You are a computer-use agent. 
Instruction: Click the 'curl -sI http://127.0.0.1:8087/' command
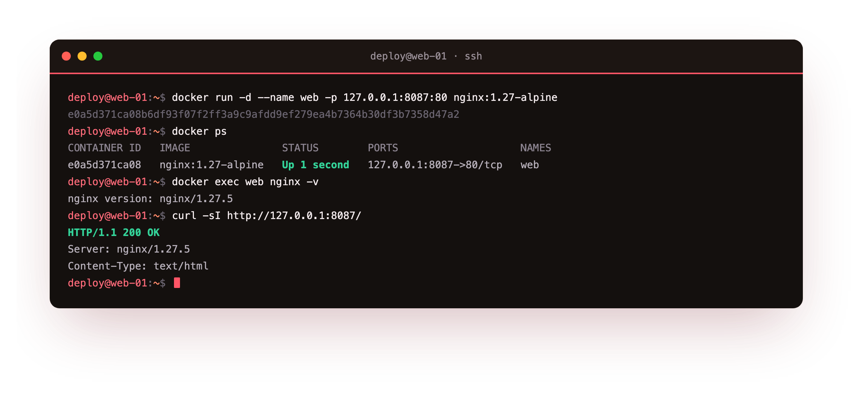267,216
